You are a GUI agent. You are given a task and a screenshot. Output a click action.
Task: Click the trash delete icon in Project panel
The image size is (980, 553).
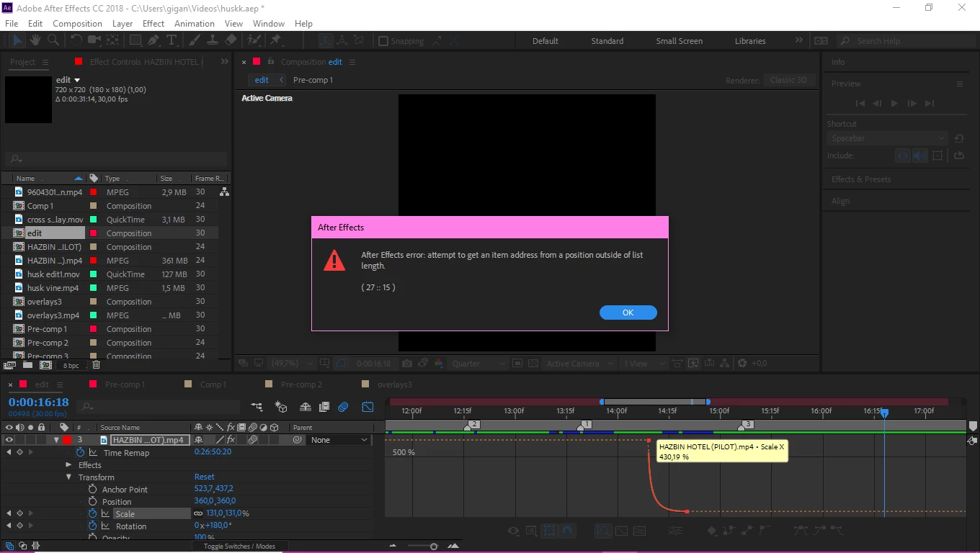click(96, 365)
